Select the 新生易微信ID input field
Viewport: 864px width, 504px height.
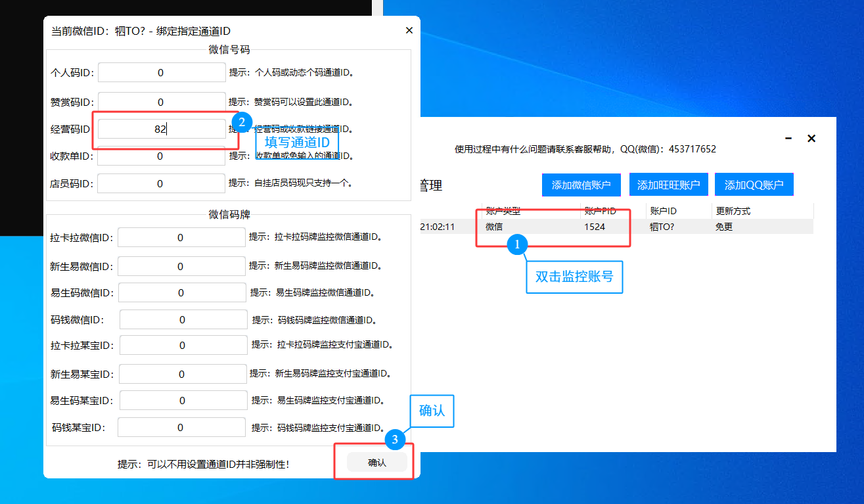[181, 266]
